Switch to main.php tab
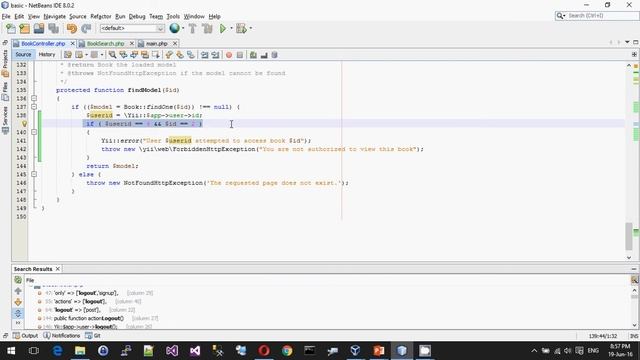 click(x=157, y=43)
